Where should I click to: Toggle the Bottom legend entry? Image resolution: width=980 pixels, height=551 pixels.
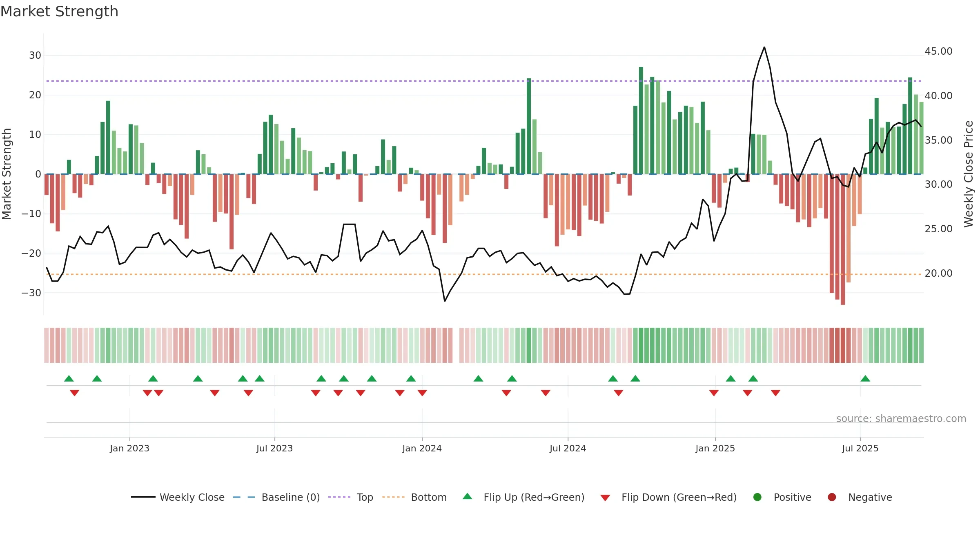[414, 497]
